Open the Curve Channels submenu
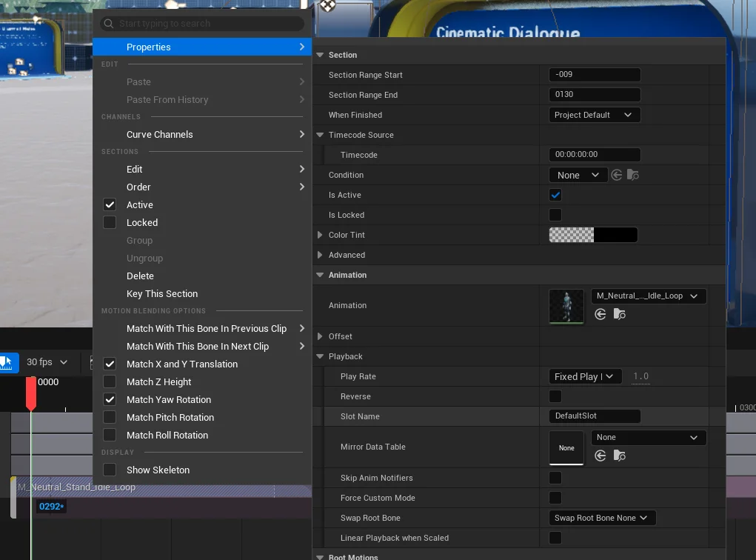 tap(202, 135)
